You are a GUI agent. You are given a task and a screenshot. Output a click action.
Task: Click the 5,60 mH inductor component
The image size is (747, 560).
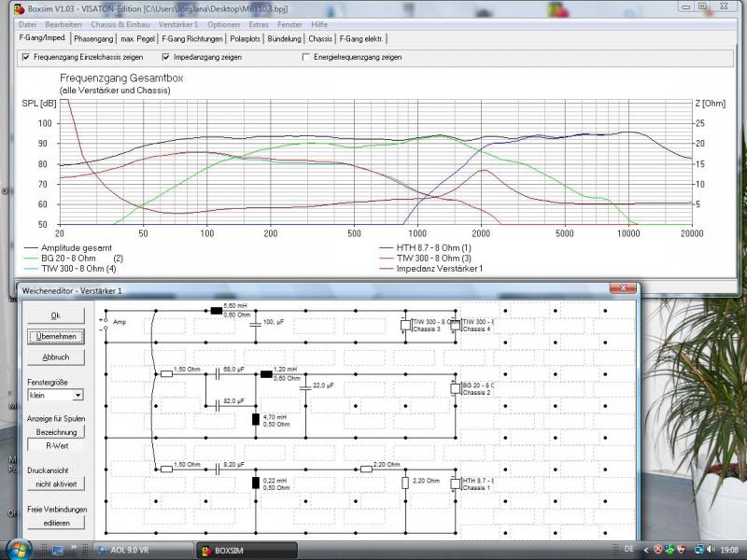tap(217, 311)
